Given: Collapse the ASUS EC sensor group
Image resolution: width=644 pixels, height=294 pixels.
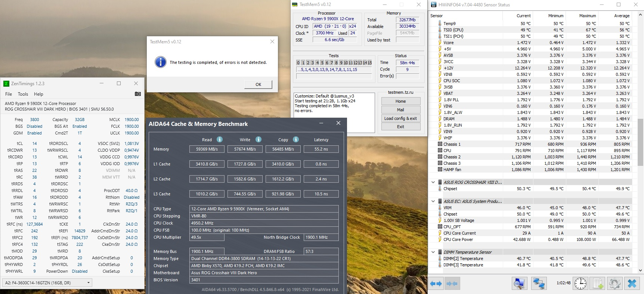Looking at the screenshot, I should click(x=433, y=201).
